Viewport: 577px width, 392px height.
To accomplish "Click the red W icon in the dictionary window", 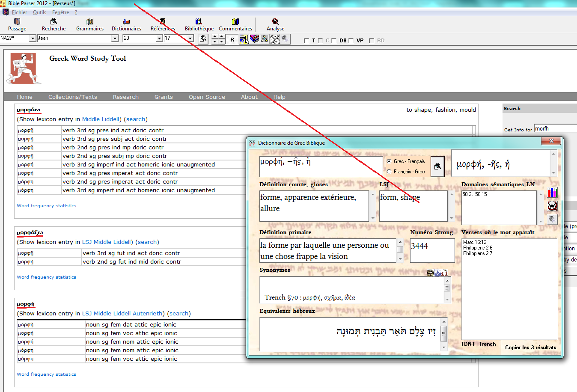I will point(553,206).
